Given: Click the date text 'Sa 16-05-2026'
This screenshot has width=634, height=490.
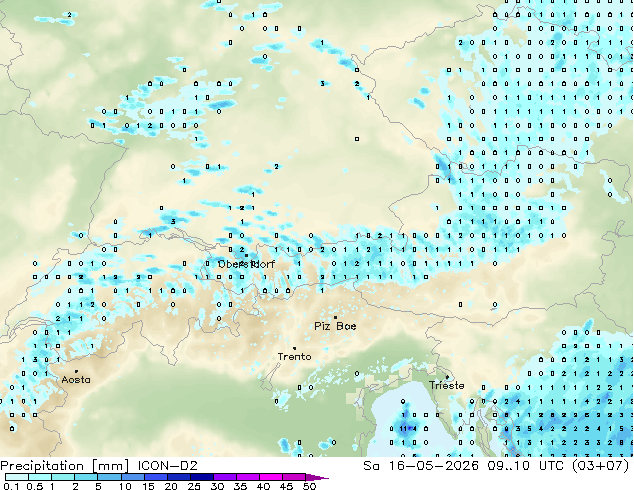Looking at the screenshot, I should click(x=421, y=466).
